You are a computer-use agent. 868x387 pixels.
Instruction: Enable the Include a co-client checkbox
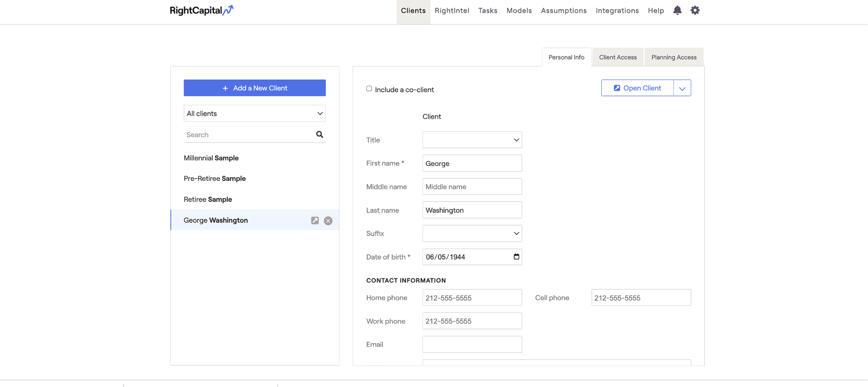pos(369,89)
